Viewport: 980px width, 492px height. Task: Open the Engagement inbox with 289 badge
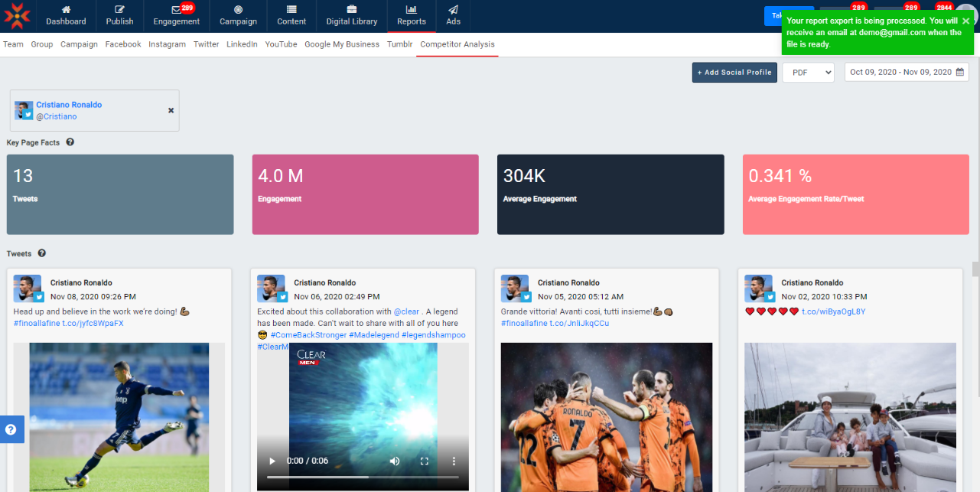click(176, 10)
